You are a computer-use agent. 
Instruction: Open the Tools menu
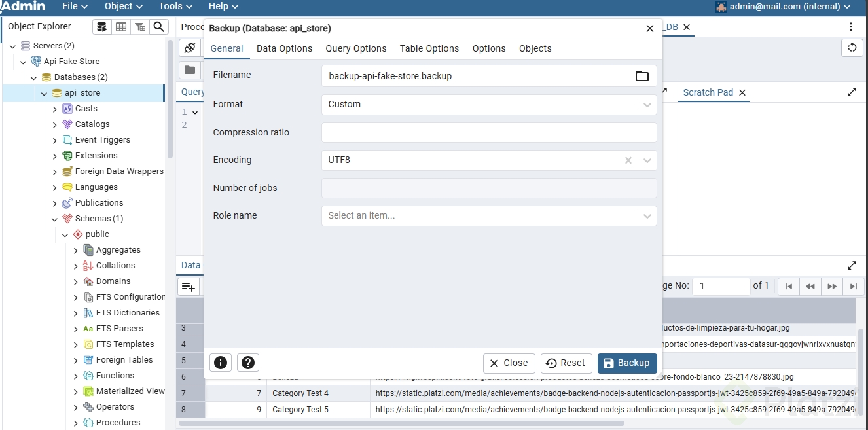(175, 7)
